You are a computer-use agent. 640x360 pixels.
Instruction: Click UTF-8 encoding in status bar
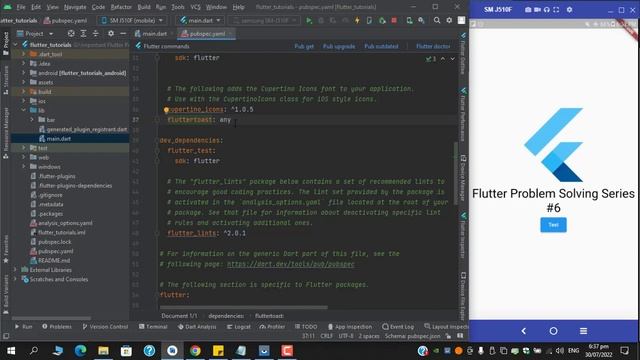click(346, 336)
